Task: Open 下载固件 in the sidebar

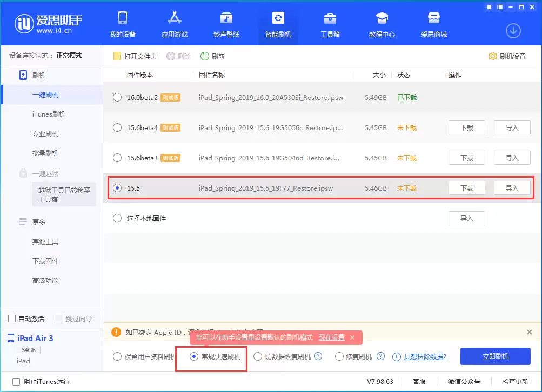Action: [45, 261]
